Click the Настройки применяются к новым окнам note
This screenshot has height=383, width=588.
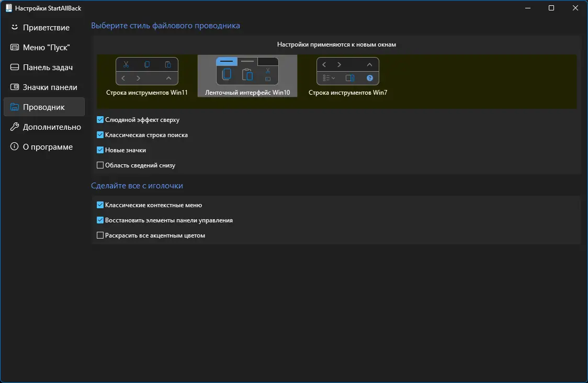336,44
